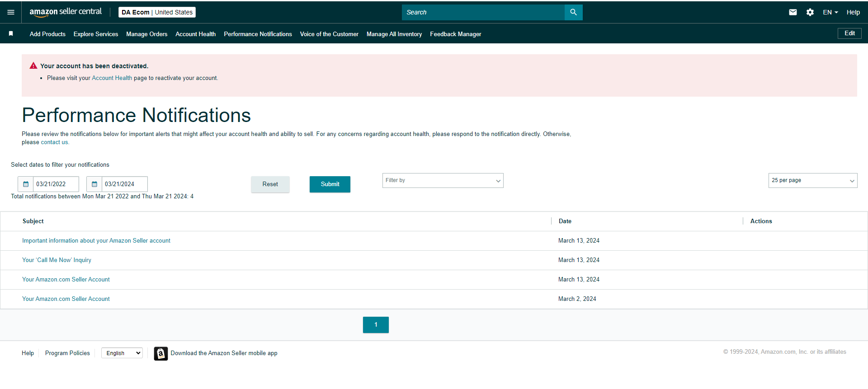Image resolution: width=868 pixels, height=389 pixels.
Task: Open Feedback Manager
Action: coord(456,34)
